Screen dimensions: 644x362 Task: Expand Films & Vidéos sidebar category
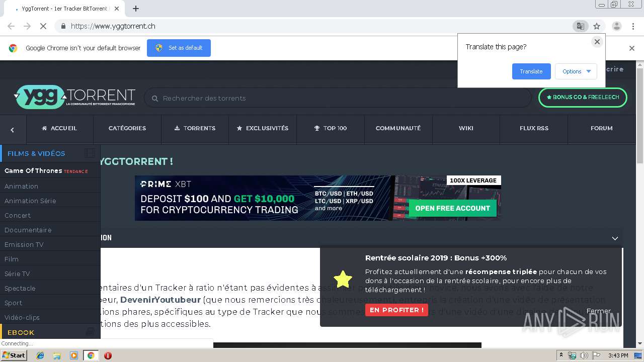click(x=50, y=153)
